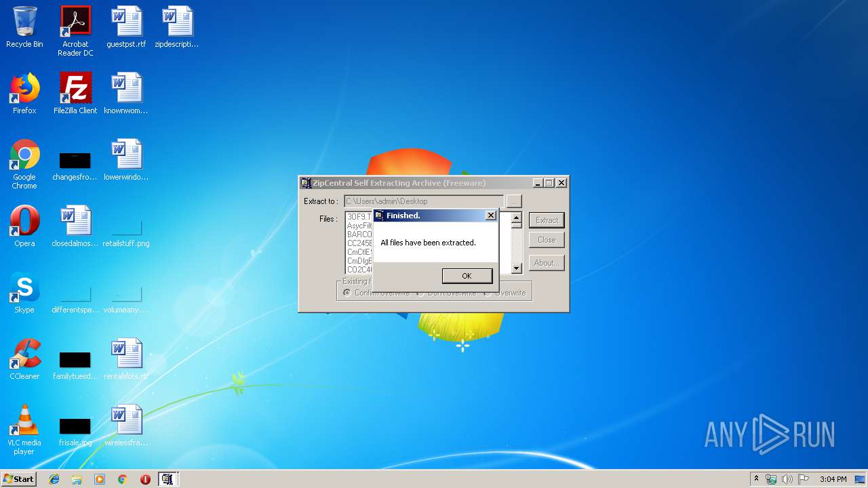The width and height of the screenshot is (868, 488).
Task: Select CCleaner desktop shortcut
Action: (x=24, y=359)
